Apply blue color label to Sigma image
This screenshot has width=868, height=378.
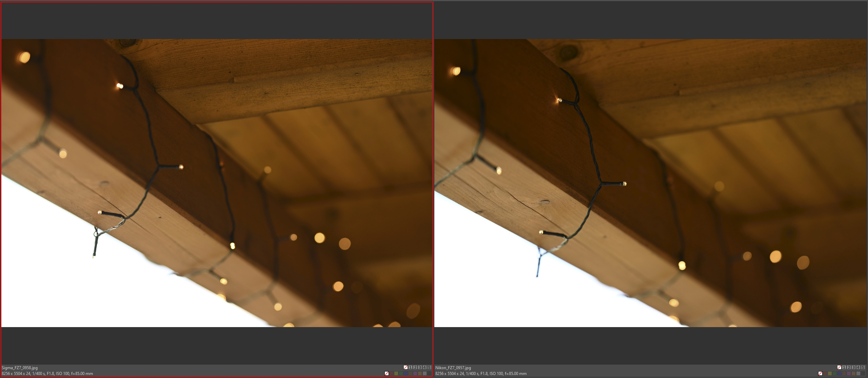[405, 373]
